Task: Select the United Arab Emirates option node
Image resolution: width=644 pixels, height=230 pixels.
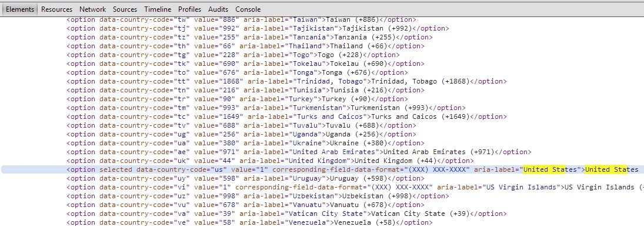Action: [299, 152]
